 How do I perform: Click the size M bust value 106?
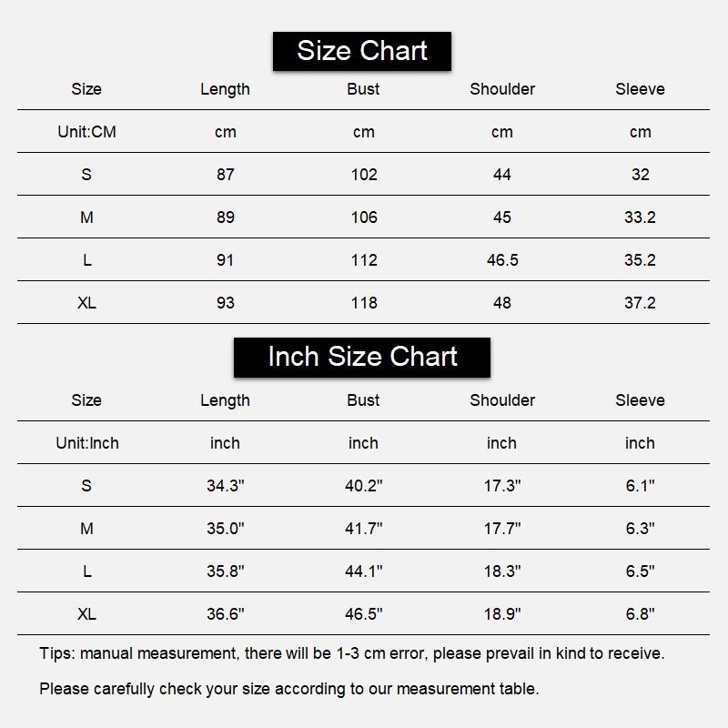[363, 217]
